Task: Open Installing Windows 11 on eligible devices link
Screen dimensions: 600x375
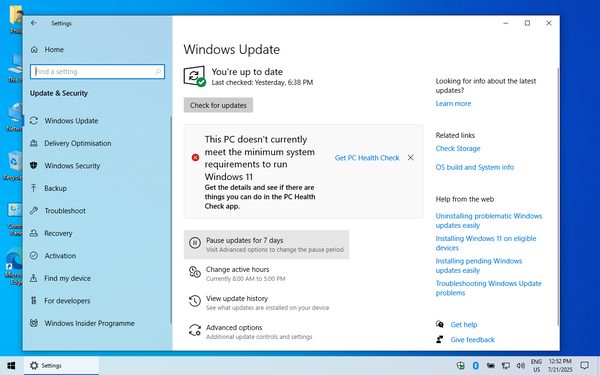Action: [486, 243]
